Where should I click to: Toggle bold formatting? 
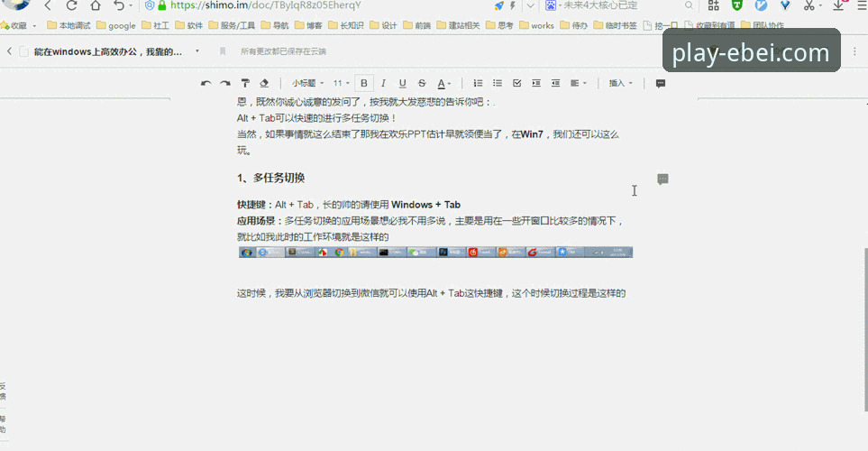(x=364, y=83)
